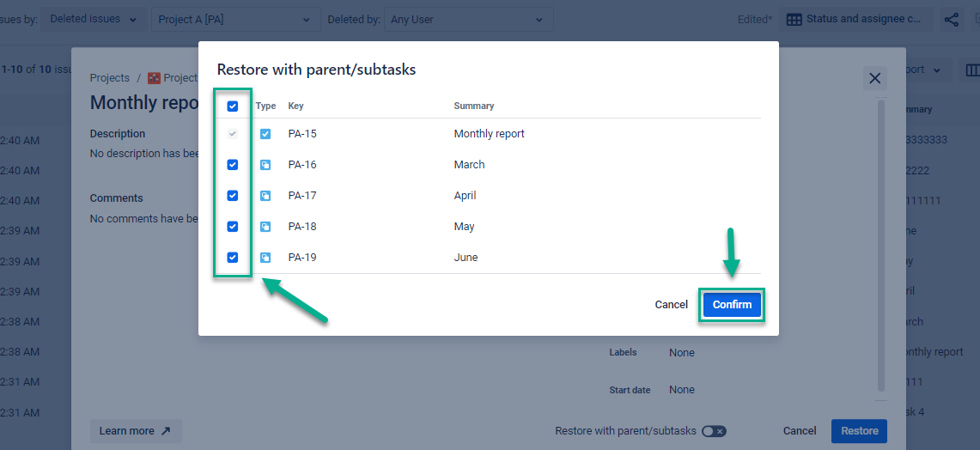
Task: Expand the Any User dropdown
Action: coord(466,20)
